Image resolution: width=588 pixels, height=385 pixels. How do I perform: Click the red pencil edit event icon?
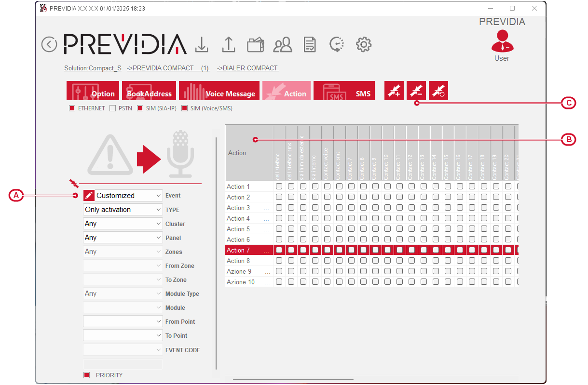coord(89,196)
